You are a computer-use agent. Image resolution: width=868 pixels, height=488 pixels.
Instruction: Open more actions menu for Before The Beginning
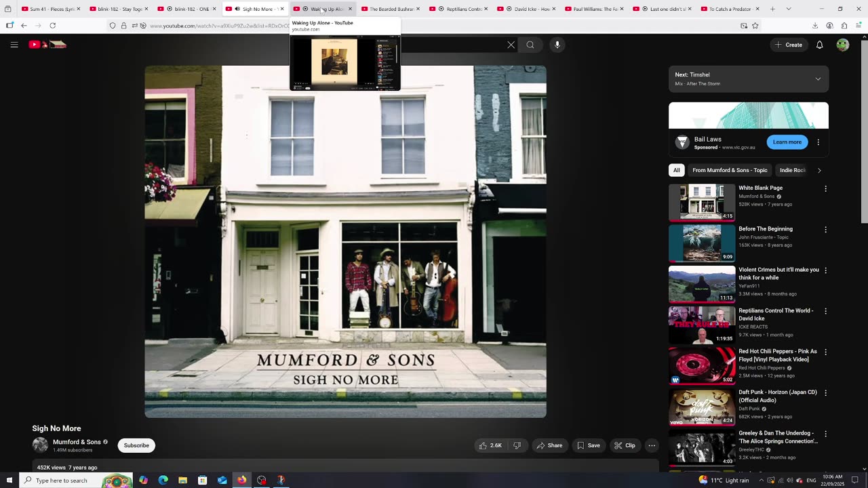[x=825, y=230]
